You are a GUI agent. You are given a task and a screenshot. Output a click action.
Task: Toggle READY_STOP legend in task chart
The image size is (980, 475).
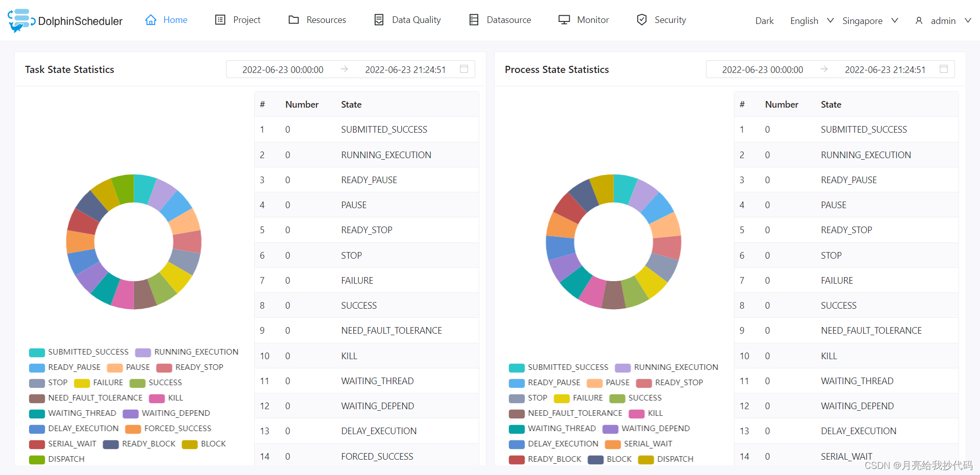coord(190,367)
